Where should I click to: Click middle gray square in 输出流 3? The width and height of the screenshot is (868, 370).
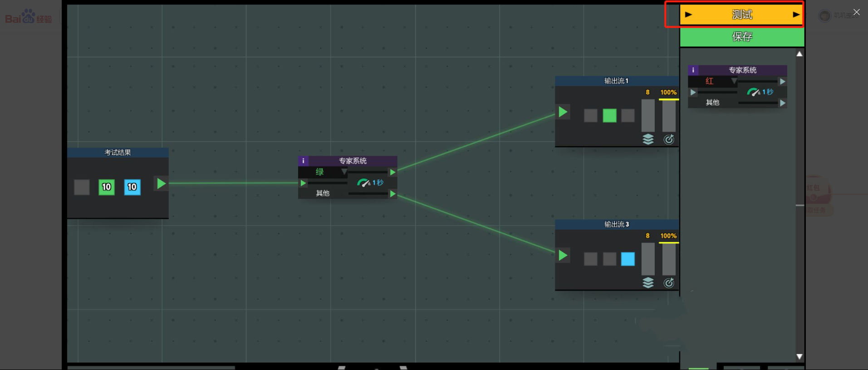coord(609,259)
